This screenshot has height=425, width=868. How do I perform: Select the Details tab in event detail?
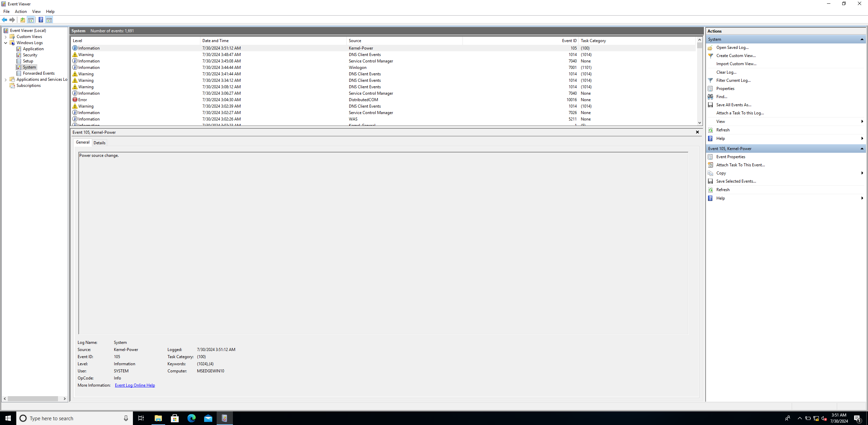point(99,143)
